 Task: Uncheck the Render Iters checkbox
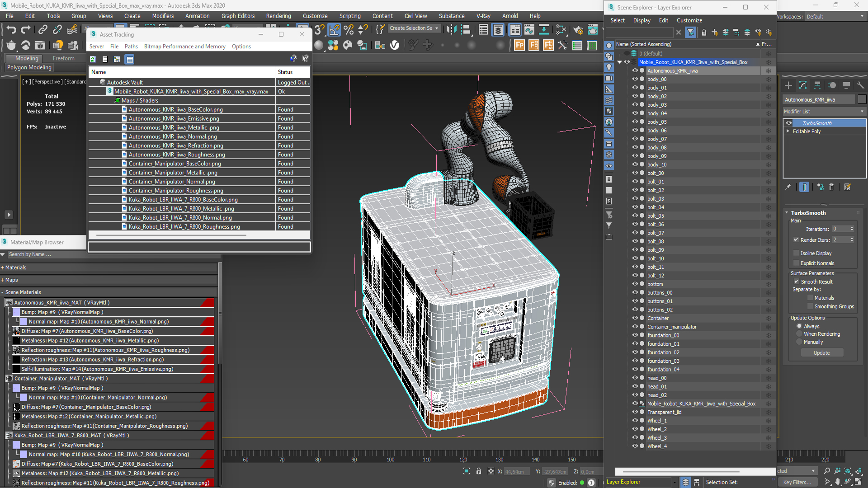796,240
